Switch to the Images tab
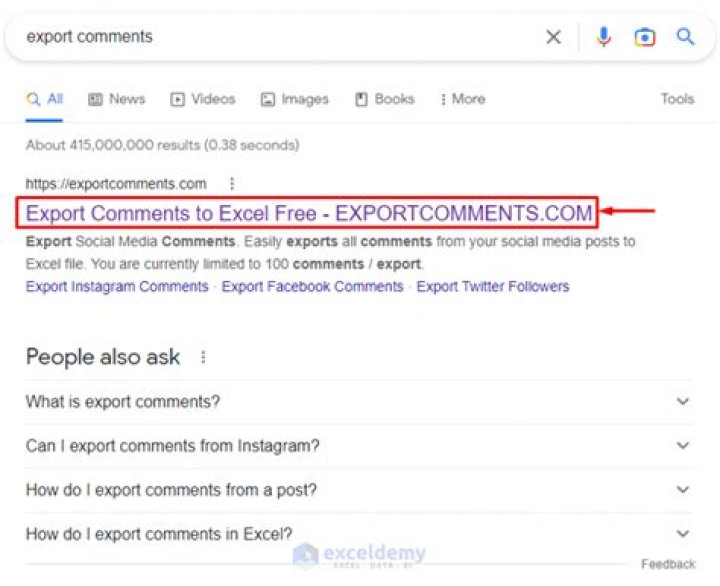Viewport: 720px width, 586px height. (294, 99)
